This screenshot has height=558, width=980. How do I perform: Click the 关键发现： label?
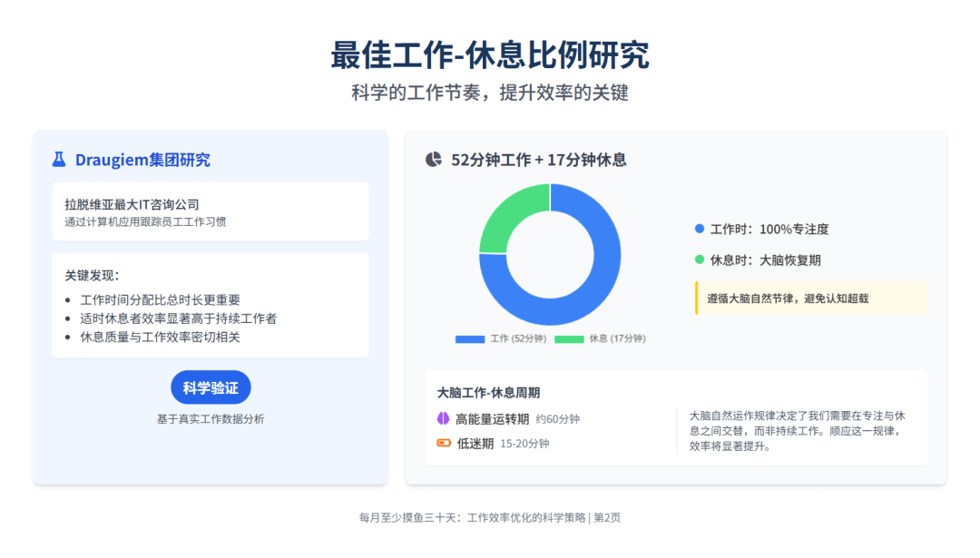(x=92, y=276)
